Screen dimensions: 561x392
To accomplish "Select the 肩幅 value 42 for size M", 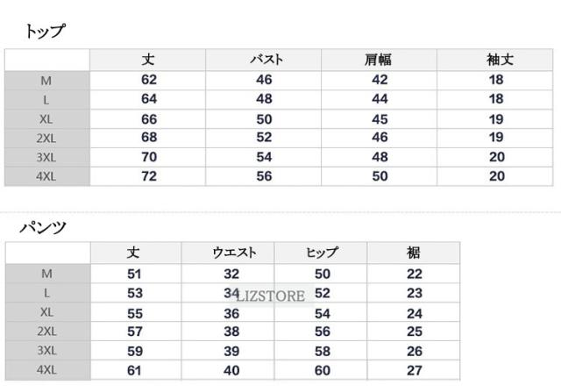I will point(379,80).
